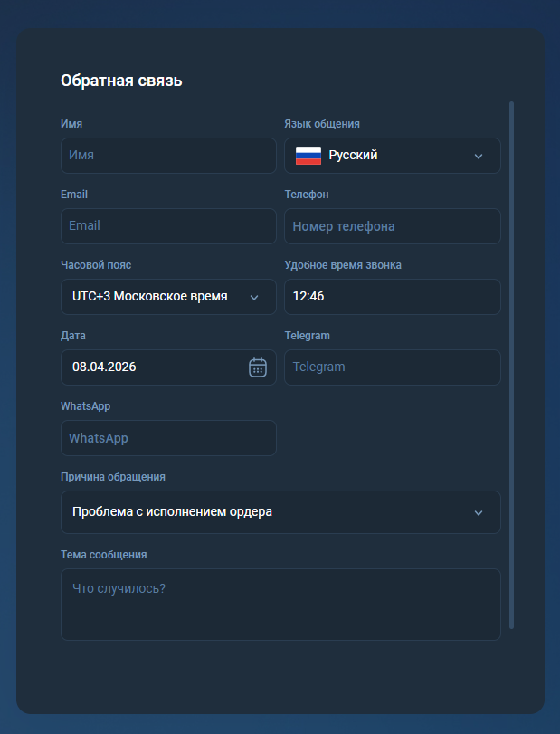
Task: Click into the Email input field
Action: tap(168, 226)
